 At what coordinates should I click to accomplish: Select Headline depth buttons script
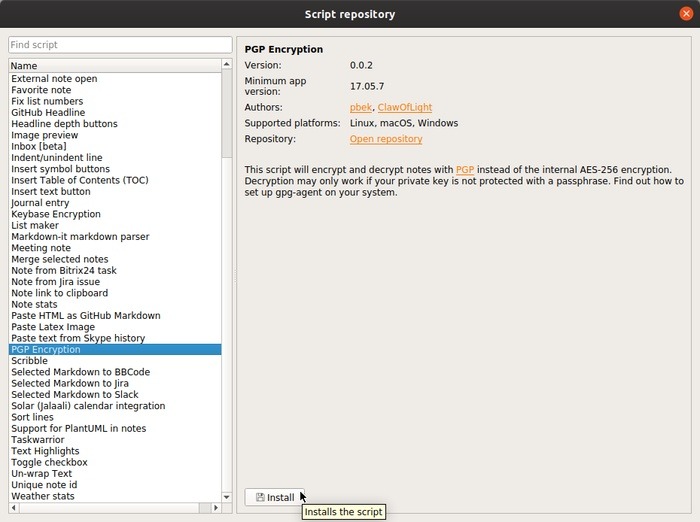pyautogui.click(x=115, y=124)
